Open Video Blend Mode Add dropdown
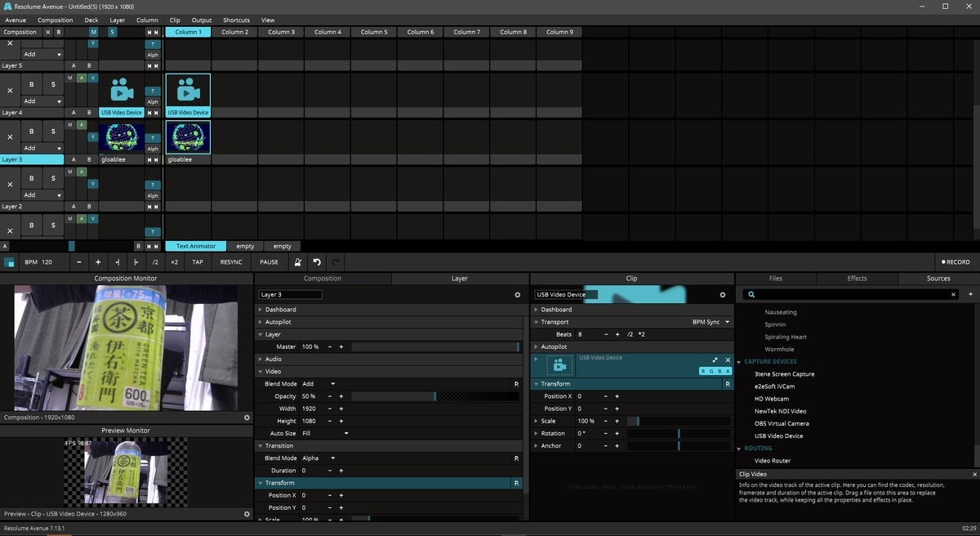The width and height of the screenshot is (980, 536). (319, 384)
